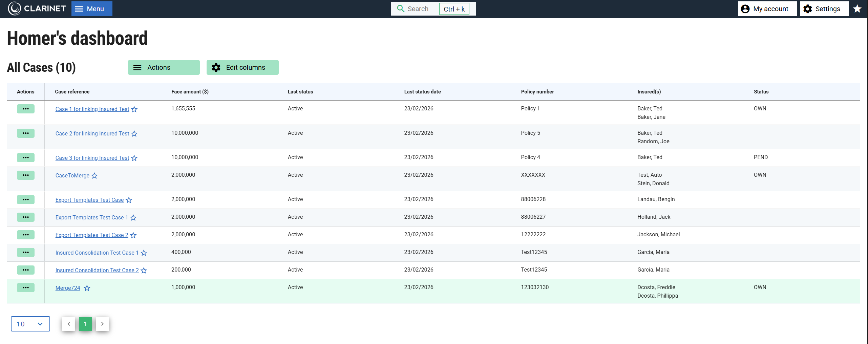Open Insured Consolidation Test Case 1 link
Screen dimensions: 868x344
pos(97,253)
